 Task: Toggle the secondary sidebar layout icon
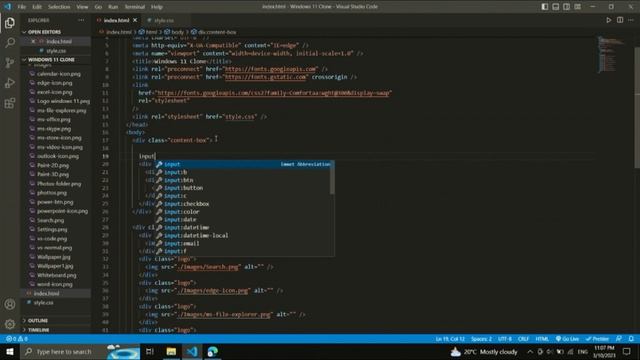click(567, 7)
